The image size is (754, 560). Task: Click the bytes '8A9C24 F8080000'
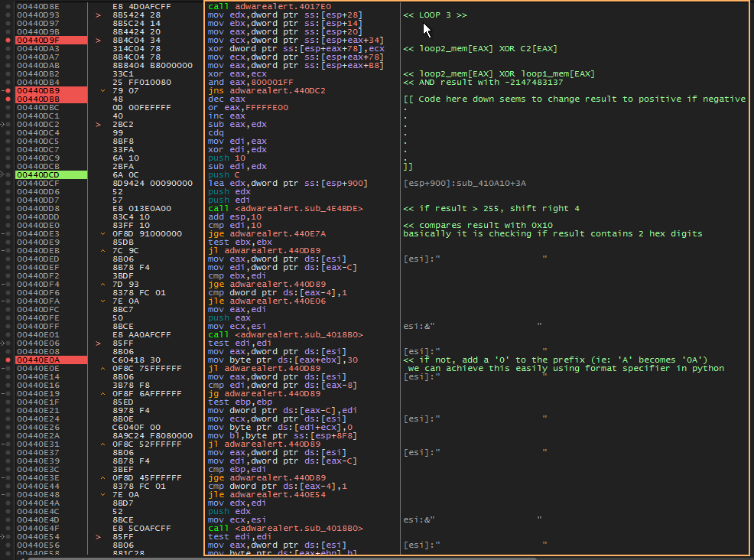[152, 436]
